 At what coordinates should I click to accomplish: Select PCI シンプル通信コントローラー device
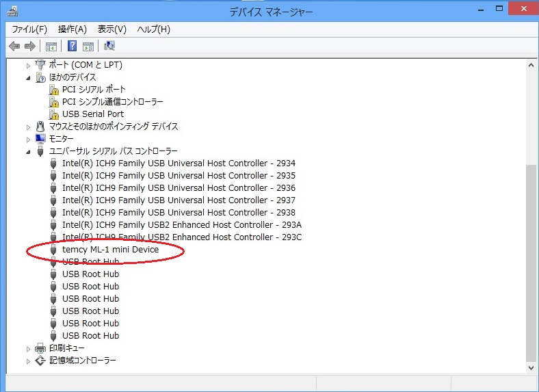tap(113, 102)
